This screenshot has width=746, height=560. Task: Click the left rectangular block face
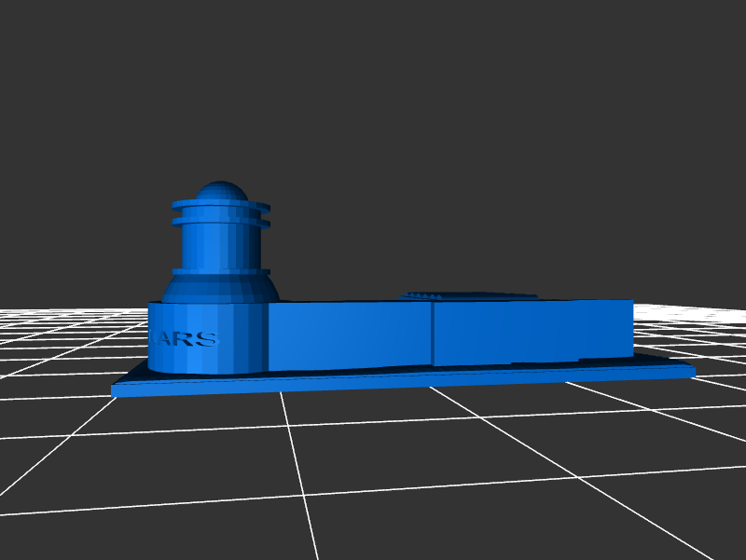(350, 334)
